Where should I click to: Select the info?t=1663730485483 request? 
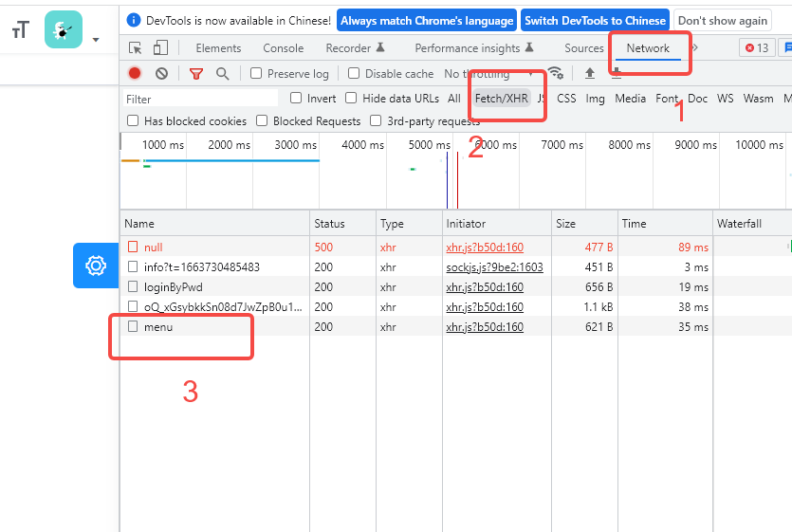coord(455,266)
